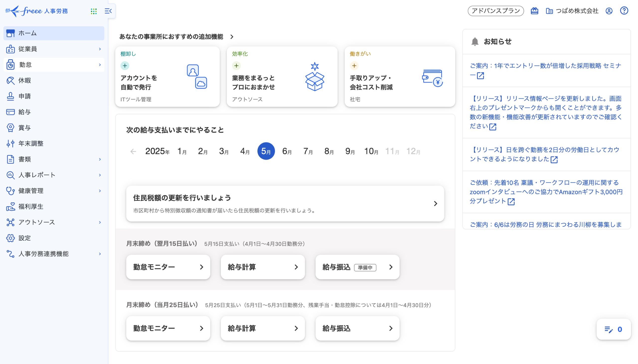Open 給与計算 for 翌月15日払い
Screen dimensions: 638x364
[x=262, y=267]
